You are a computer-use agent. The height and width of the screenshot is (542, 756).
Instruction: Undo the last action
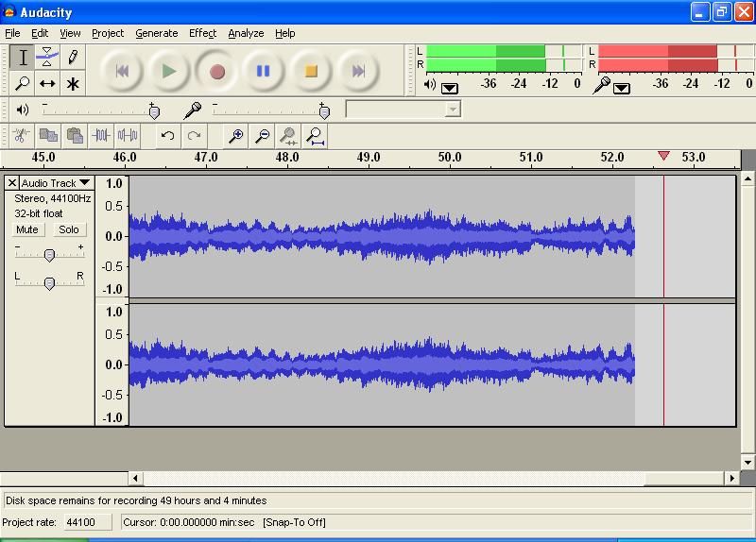pos(167,135)
